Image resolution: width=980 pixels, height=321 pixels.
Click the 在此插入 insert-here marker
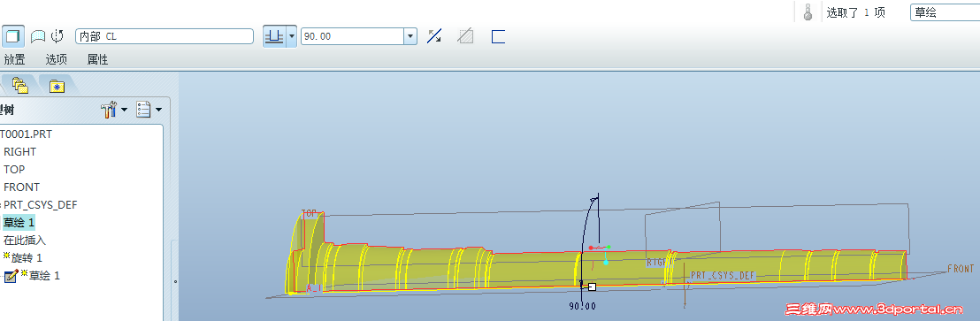point(25,240)
